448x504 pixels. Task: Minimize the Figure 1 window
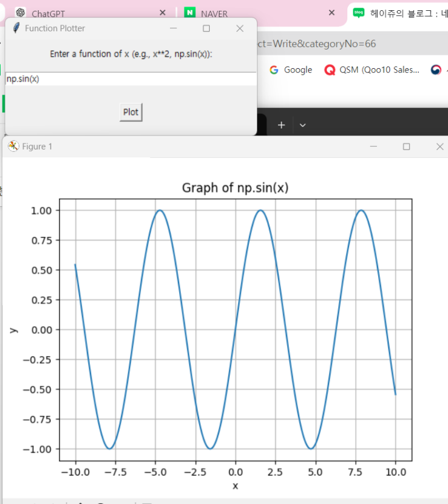pyautogui.click(x=374, y=146)
